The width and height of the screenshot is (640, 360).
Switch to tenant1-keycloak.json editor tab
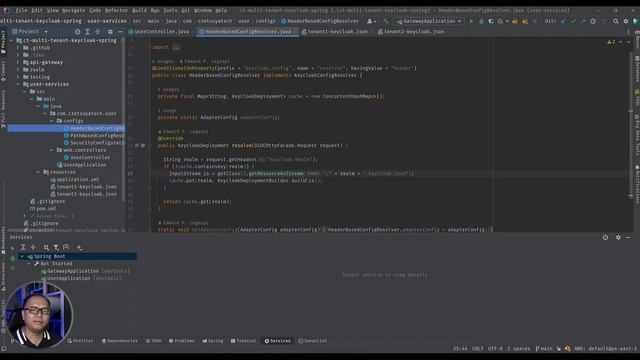(x=337, y=31)
